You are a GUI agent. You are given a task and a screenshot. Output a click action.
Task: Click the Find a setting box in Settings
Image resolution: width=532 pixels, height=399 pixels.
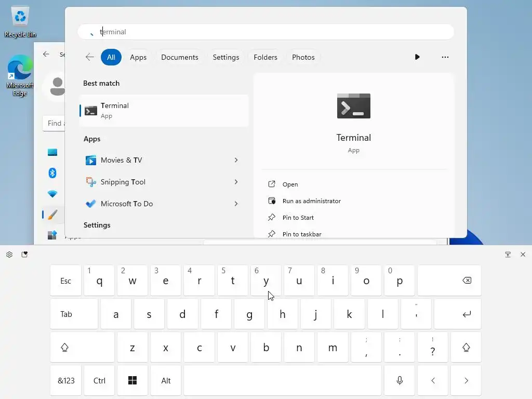click(x=54, y=123)
